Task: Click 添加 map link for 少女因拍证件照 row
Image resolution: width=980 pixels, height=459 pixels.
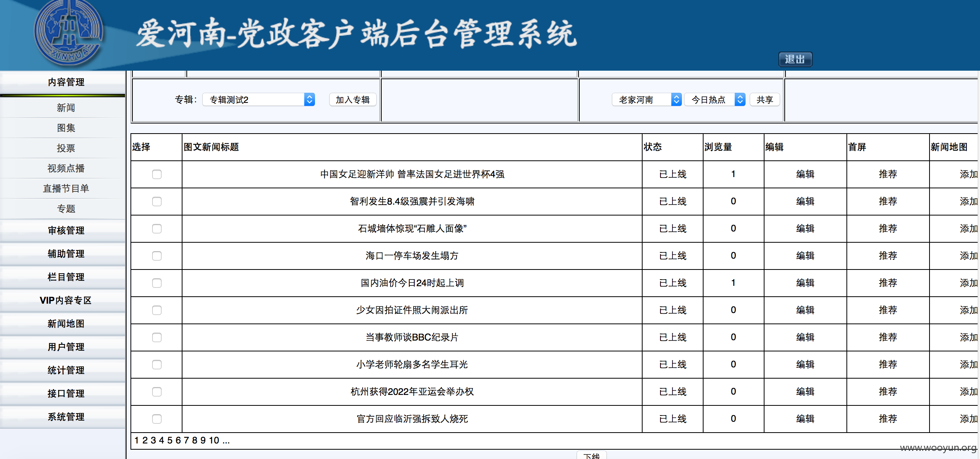Action: coord(969,310)
